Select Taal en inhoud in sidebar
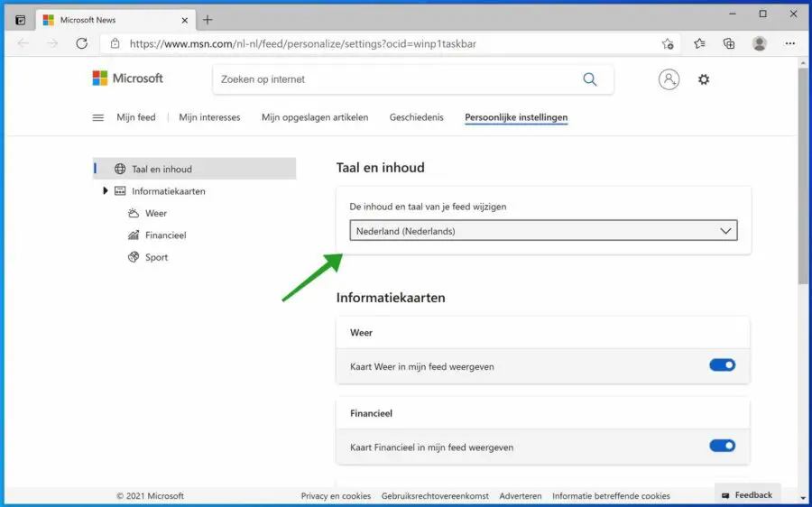812x507 pixels. tap(194, 169)
